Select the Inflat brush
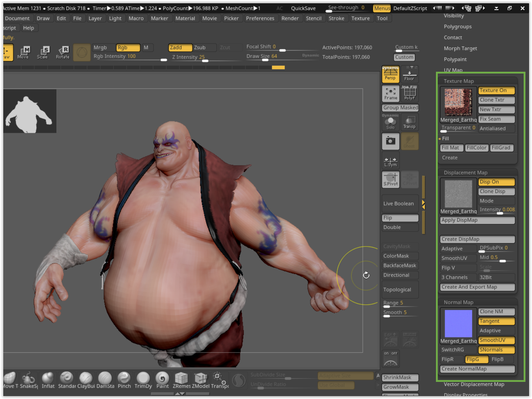Image resolution: width=532 pixels, height=399 pixels. tap(48, 380)
